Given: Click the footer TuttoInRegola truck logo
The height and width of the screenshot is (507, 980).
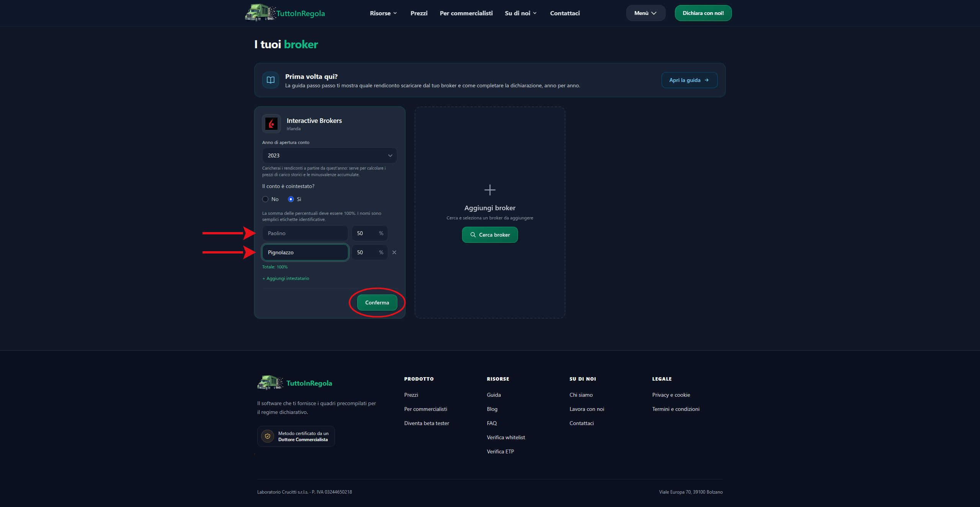Looking at the screenshot, I should [270, 383].
